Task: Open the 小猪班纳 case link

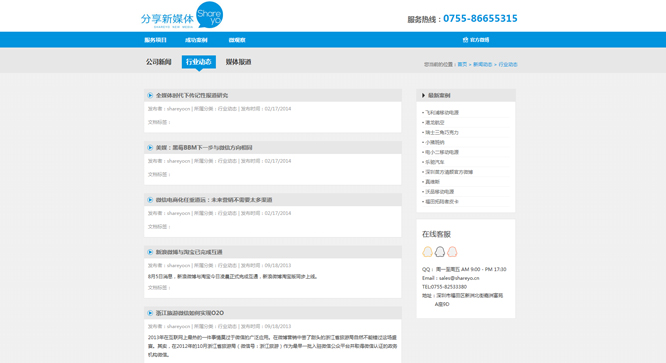Action: 435,142
